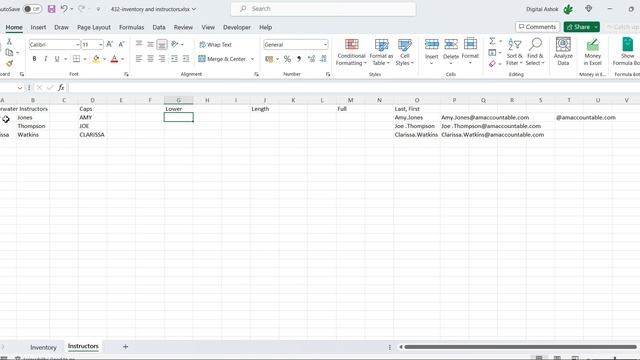Image resolution: width=640 pixels, height=360 pixels.
Task: Add a new sheet with plus button
Action: point(125,347)
